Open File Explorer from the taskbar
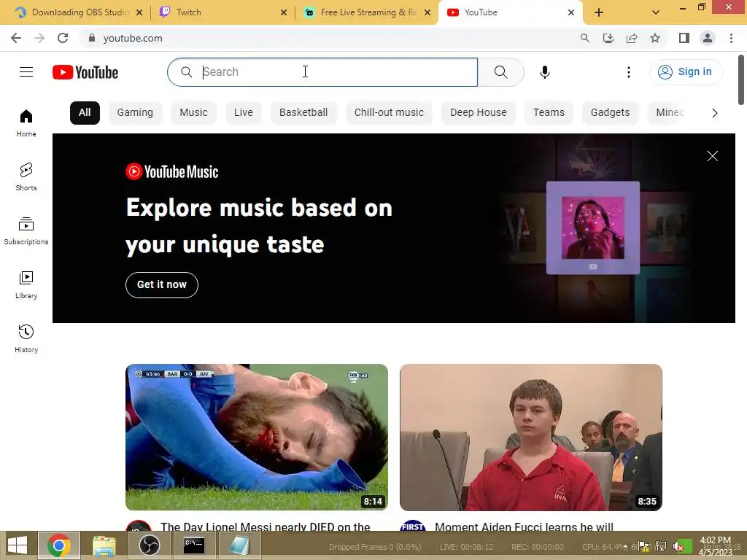747x560 pixels. pos(104,545)
